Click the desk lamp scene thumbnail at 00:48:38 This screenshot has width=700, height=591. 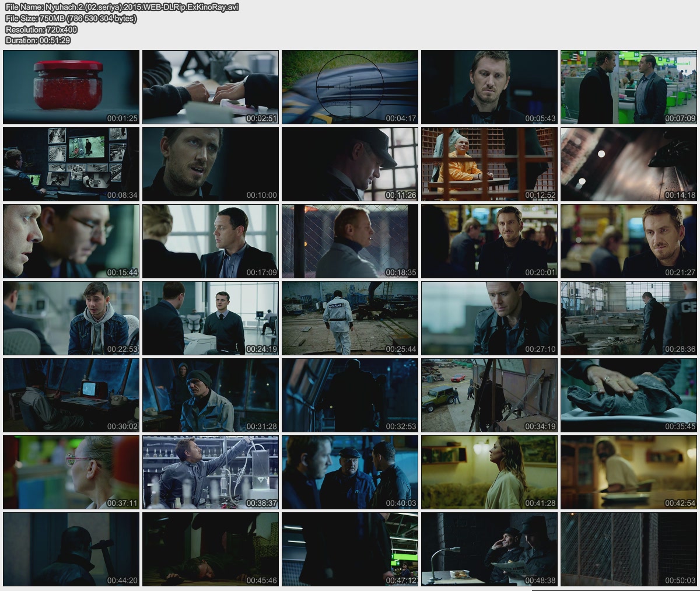[489, 549]
